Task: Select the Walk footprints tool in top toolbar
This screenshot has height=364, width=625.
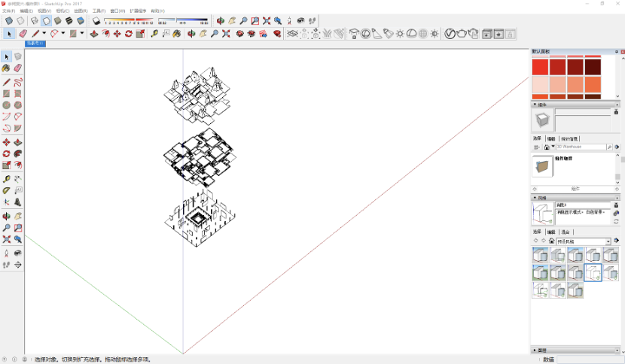Action: tap(312, 21)
